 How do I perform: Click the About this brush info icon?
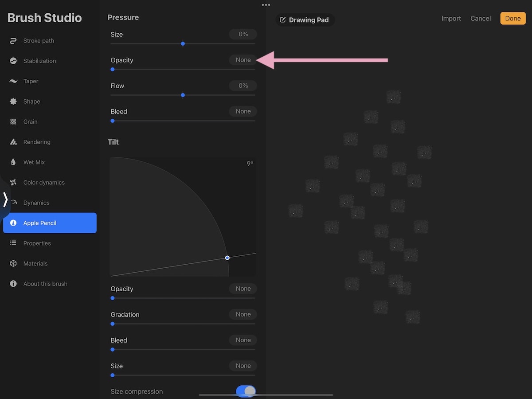[x=13, y=284]
